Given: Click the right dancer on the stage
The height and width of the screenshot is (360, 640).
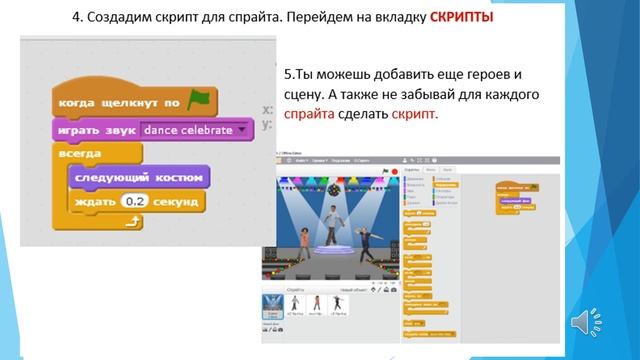Looking at the screenshot, I should pyautogui.click(x=368, y=244).
